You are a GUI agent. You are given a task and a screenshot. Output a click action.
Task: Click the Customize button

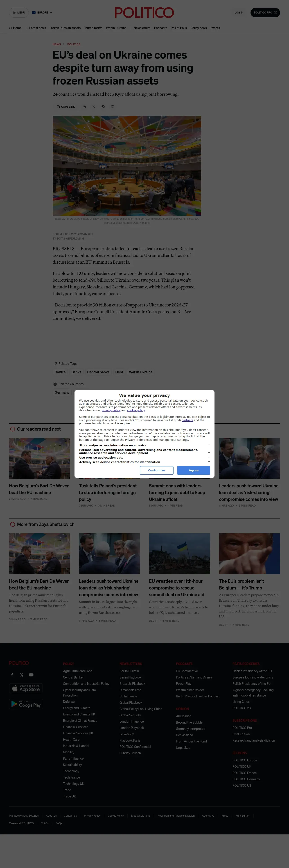(156, 470)
